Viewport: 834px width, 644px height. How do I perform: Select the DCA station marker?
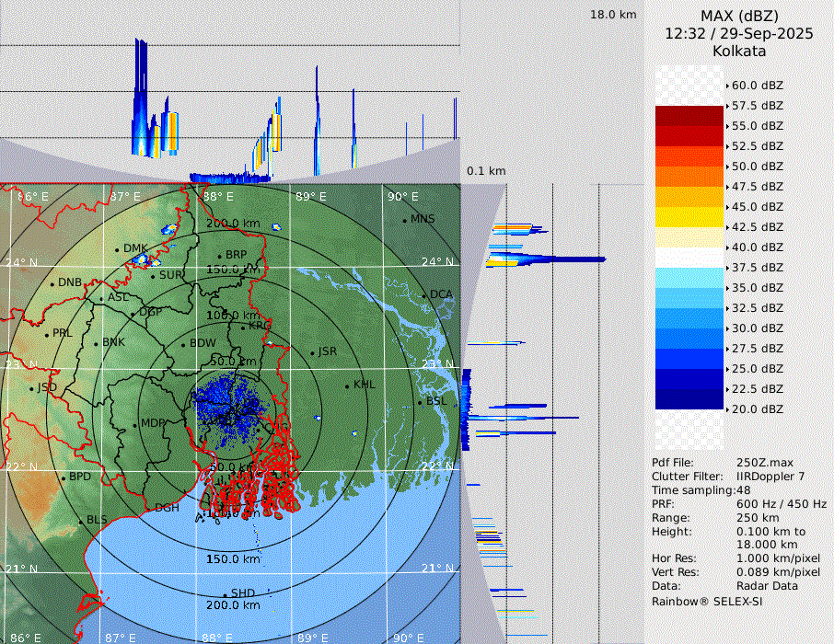pyautogui.click(x=423, y=295)
